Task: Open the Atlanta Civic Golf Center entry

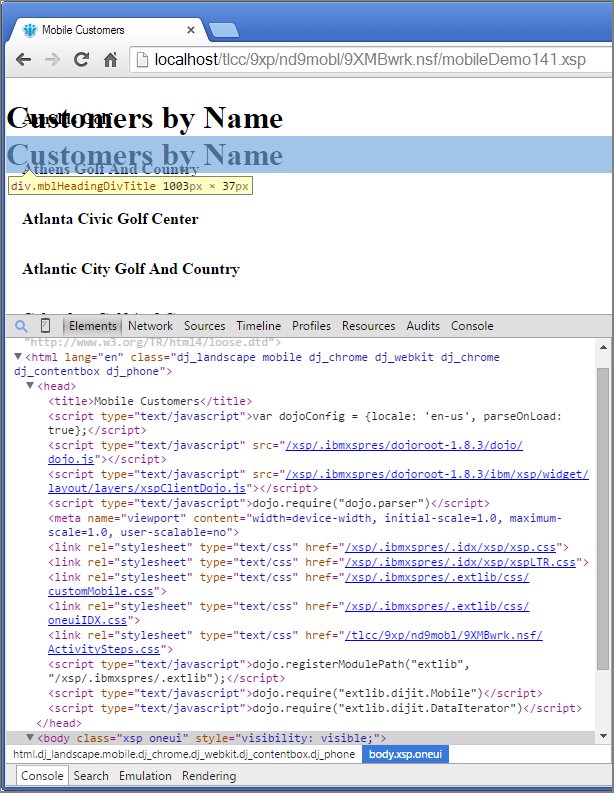Action: (110, 218)
